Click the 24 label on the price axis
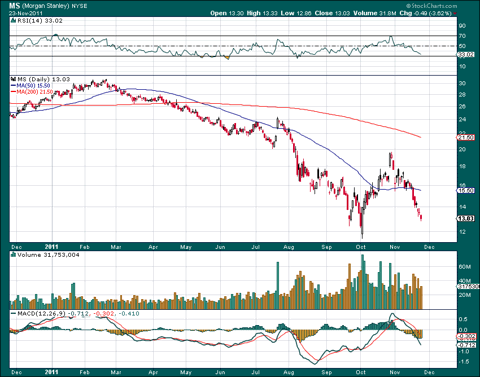 463,119
